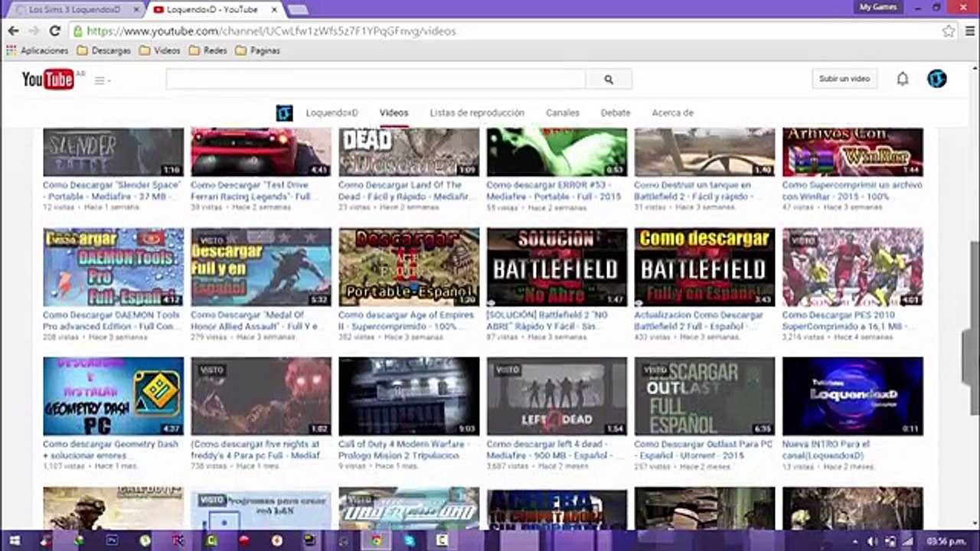Open the Debate tab
Viewport: 980px width, 551px height.
[x=616, y=113]
